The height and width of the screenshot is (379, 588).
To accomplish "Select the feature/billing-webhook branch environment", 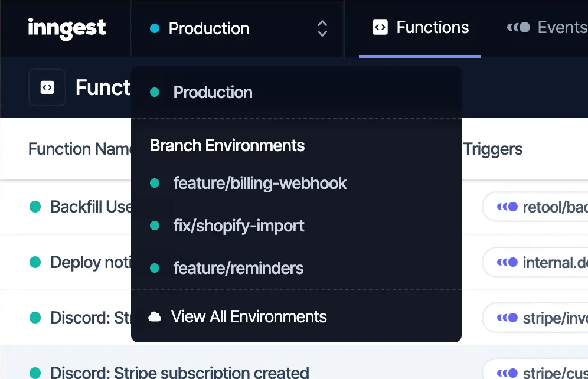I will [296, 184].
